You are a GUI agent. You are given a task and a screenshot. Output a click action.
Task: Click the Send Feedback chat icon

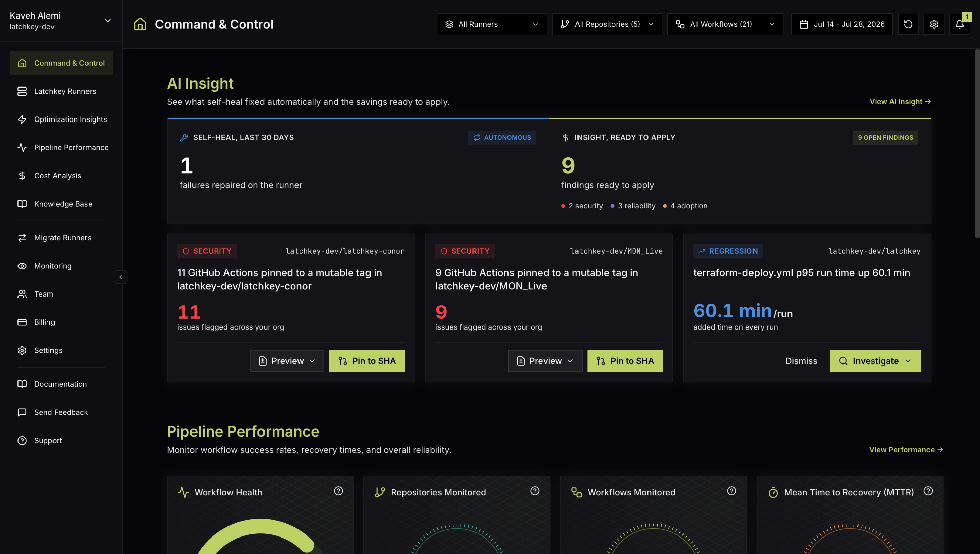pos(22,412)
